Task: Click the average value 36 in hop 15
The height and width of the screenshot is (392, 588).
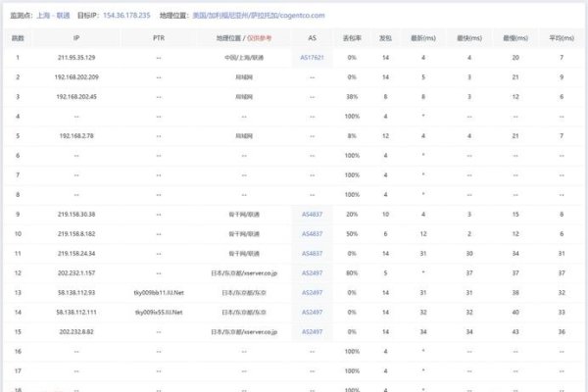Action: (562, 332)
